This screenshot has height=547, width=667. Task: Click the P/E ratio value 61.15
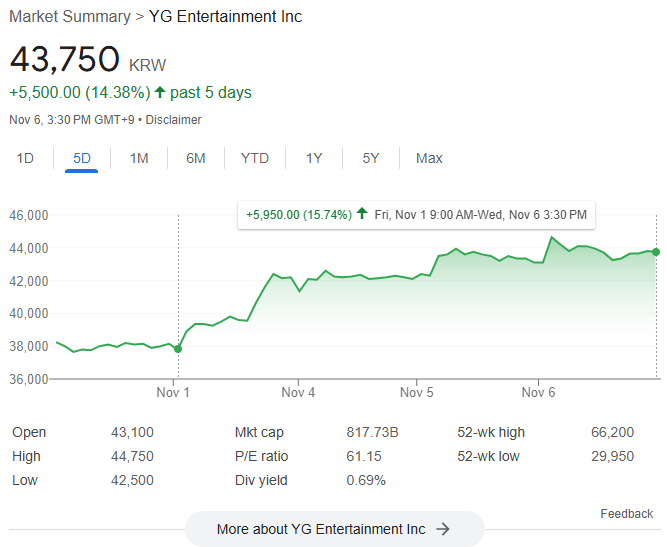(364, 456)
